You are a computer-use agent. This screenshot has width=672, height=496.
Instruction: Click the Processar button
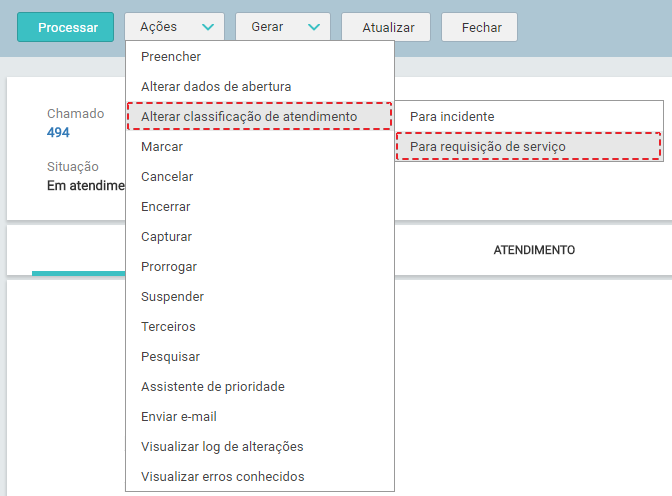click(x=67, y=28)
